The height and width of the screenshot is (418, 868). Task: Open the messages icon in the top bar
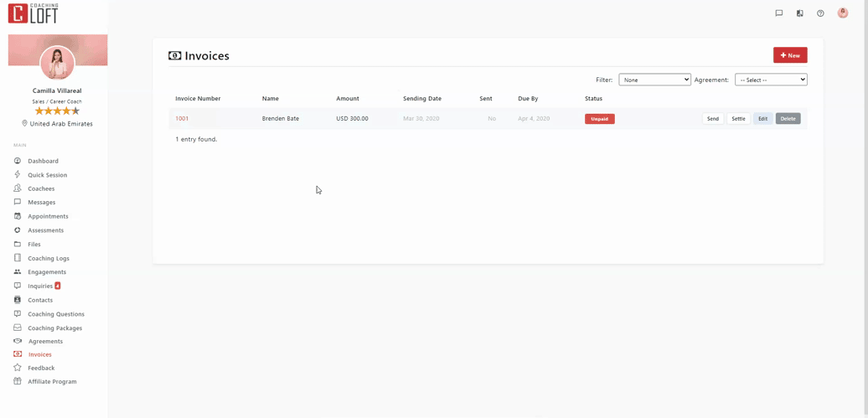click(x=779, y=13)
